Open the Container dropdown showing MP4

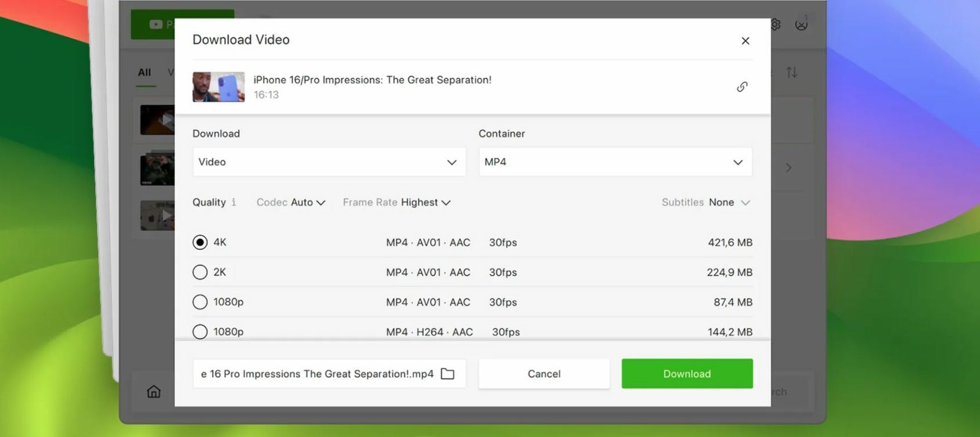click(615, 162)
